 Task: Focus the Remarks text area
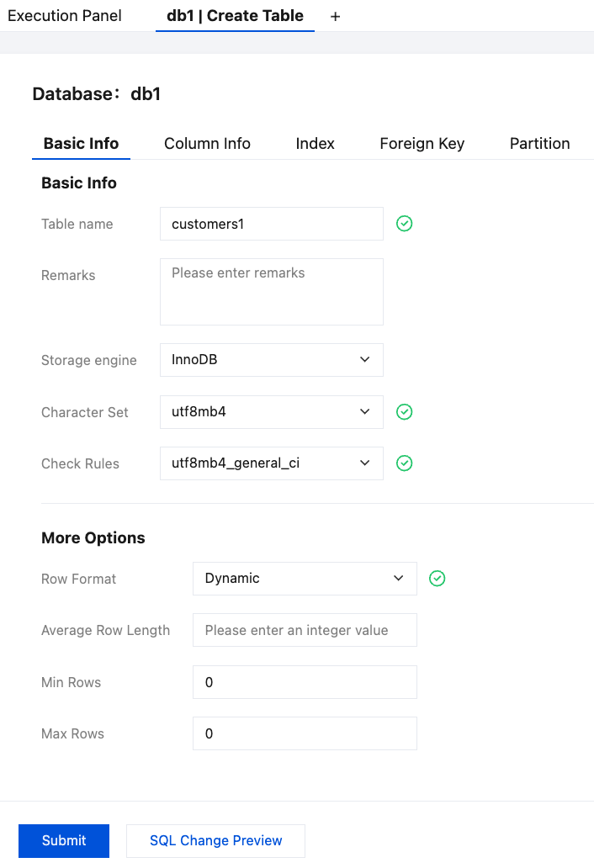pos(271,291)
